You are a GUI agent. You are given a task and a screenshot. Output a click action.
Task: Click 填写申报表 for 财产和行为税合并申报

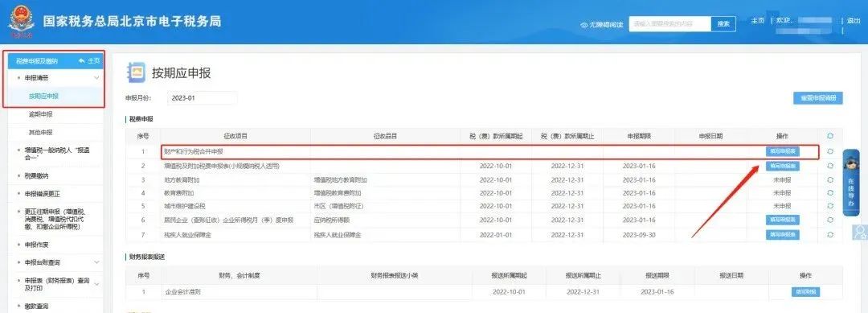coord(782,151)
